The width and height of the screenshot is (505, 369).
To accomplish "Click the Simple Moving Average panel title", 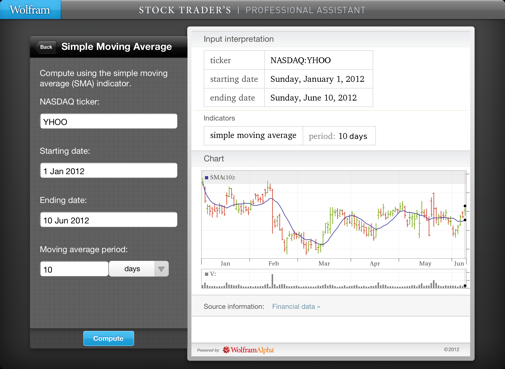I will [x=116, y=47].
